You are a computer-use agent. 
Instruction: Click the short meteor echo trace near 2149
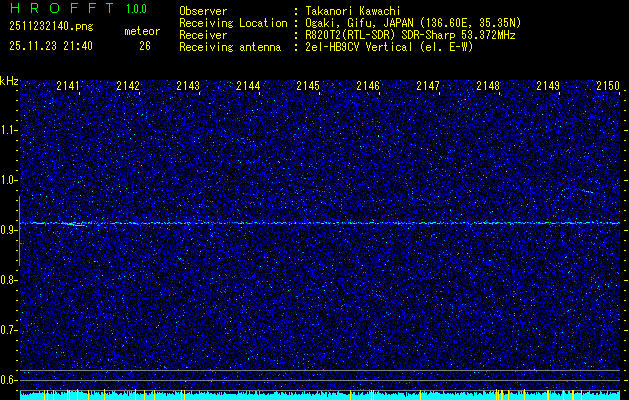[587, 191]
